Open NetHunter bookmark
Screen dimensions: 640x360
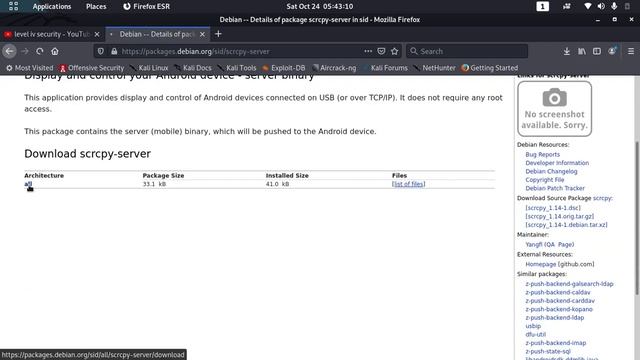tap(435, 68)
